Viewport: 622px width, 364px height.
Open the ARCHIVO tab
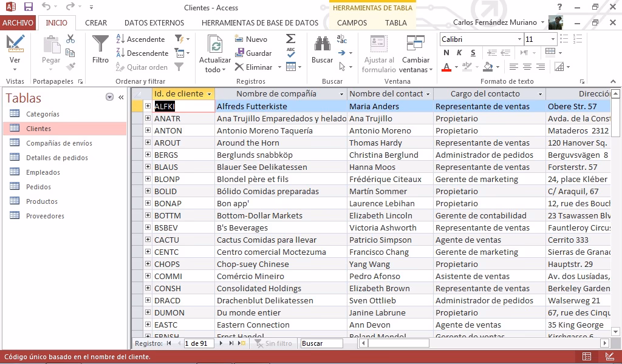[x=18, y=22]
